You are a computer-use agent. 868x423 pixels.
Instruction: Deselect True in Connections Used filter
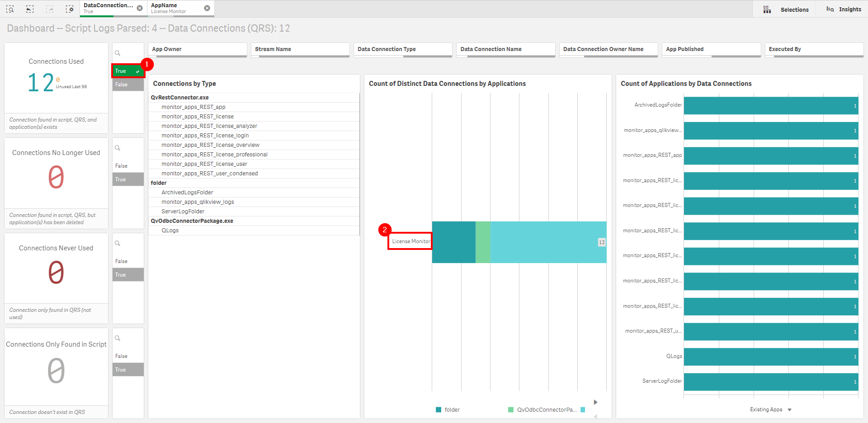(x=127, y=71)
